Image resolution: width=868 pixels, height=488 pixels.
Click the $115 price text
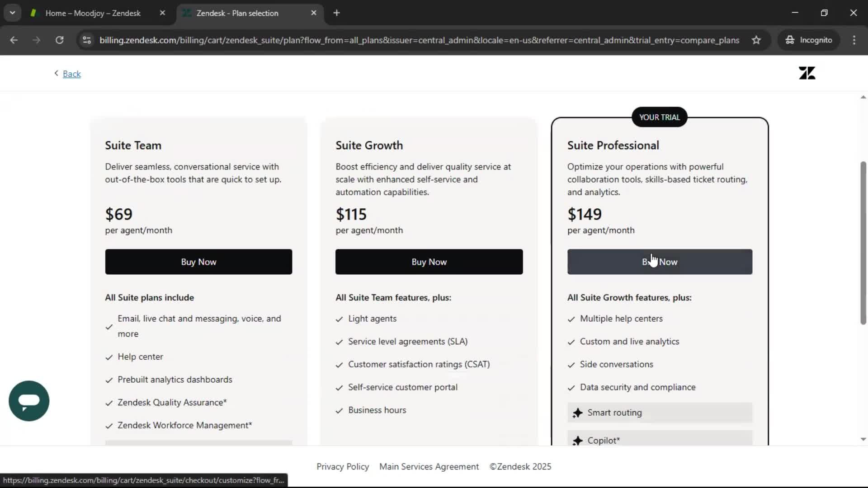[351, 214]
